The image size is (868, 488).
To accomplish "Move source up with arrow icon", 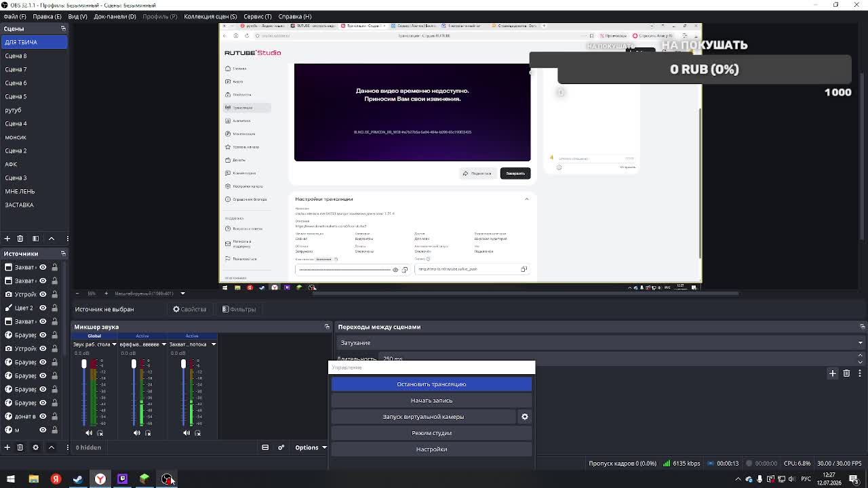I will tap(52, 447).
